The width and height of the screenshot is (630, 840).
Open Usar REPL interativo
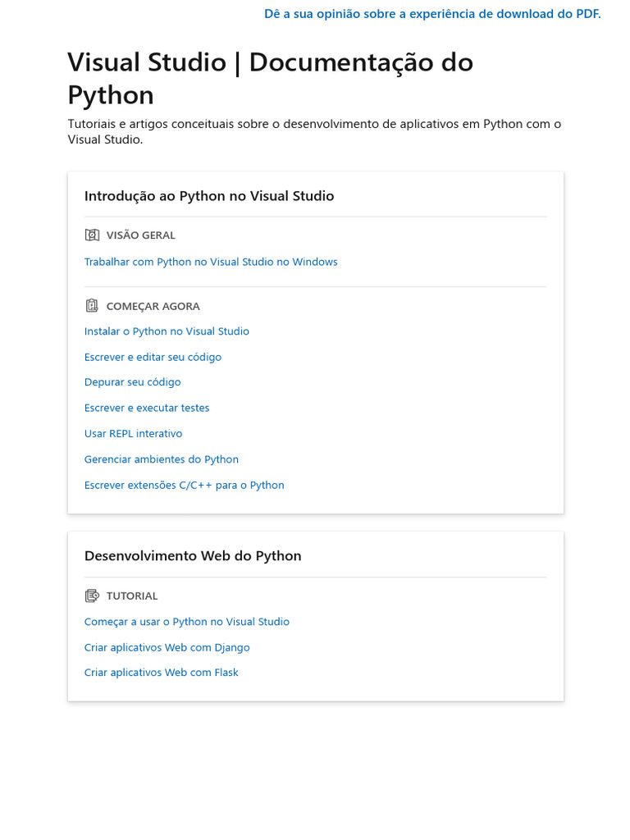click(133, 433)
